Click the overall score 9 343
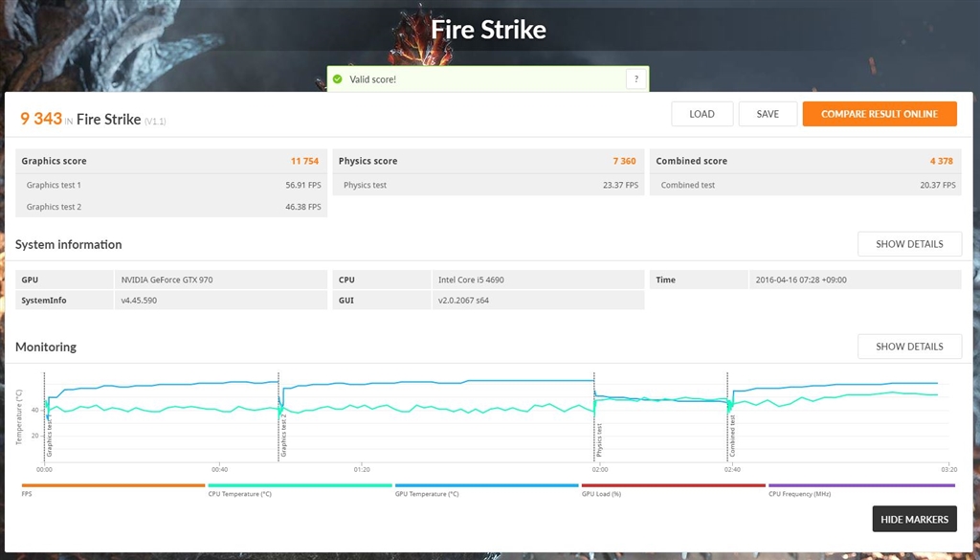The image size is (980, 560). coord(41,119)
